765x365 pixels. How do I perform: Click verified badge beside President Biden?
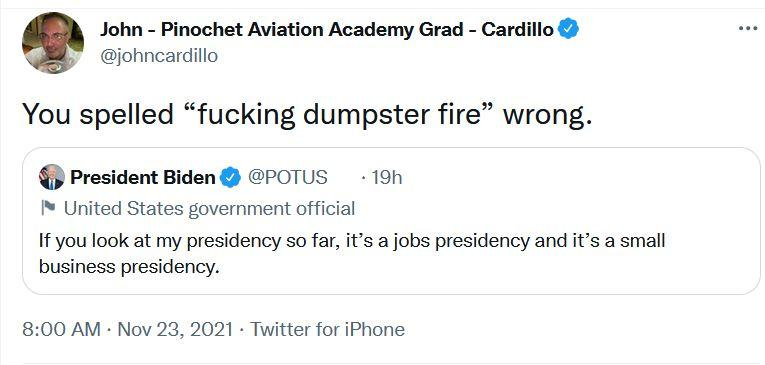click(x=230, y=177)
